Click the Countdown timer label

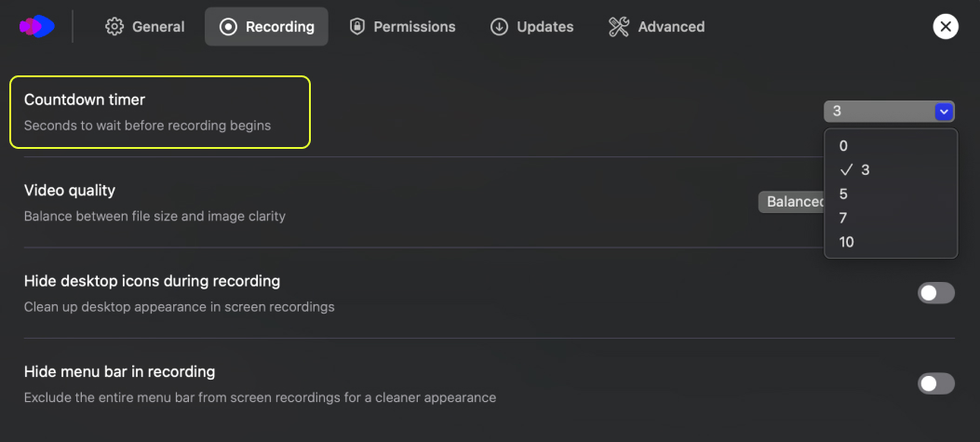coord(85,100)
